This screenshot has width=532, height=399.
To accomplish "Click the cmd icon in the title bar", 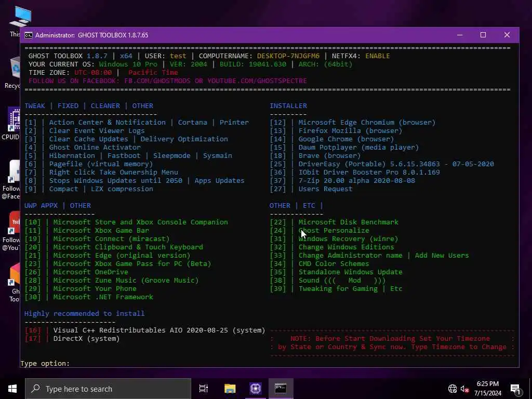I will pos(29,35).
